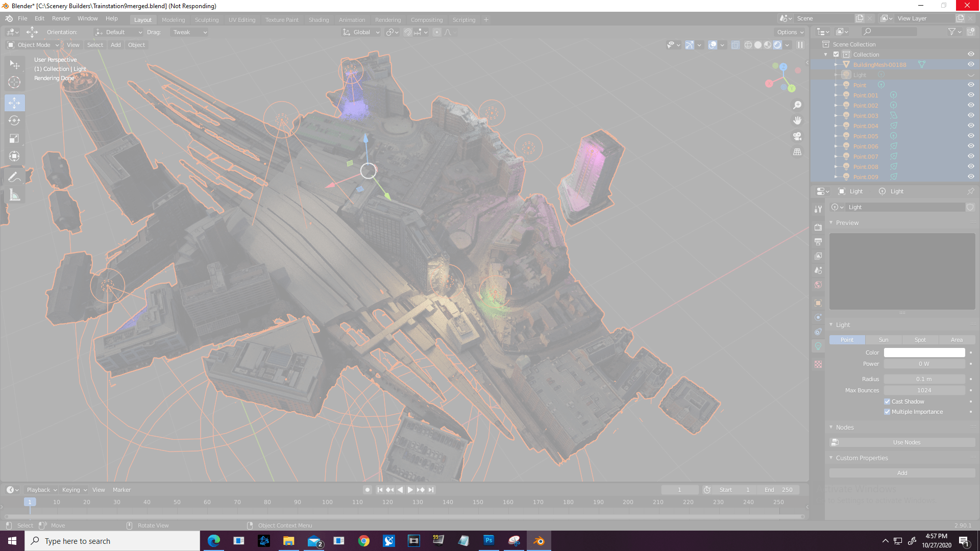Image resolution: width=980 pixels, height=551 pixels.
Task: Open Object Data light properties tab
Action: (x=818, y=346)
